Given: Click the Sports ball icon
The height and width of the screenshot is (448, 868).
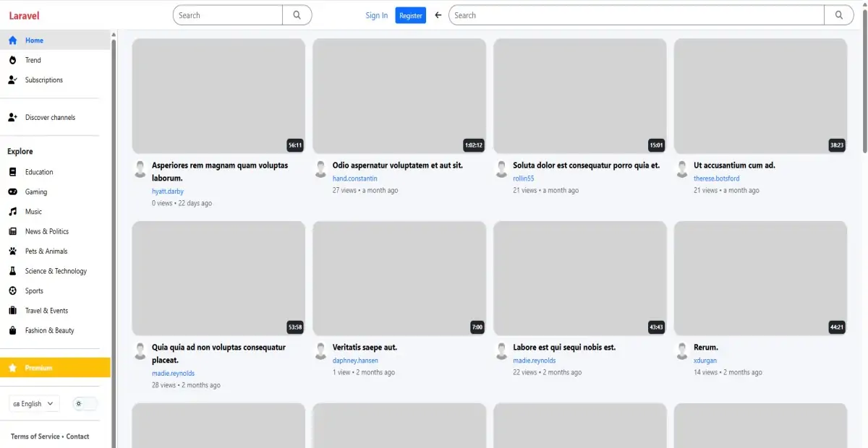Looking at the screenshot, I should 12,291.
